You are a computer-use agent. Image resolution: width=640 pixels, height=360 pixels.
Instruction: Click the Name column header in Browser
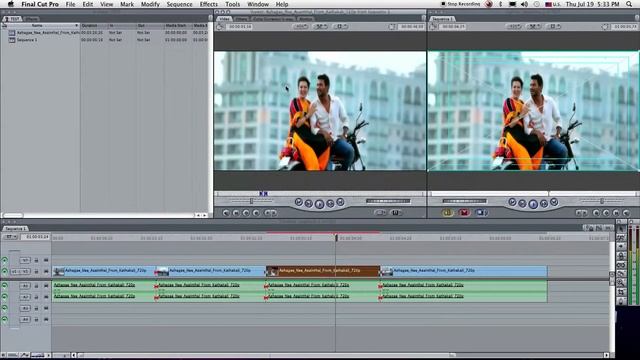38,25
